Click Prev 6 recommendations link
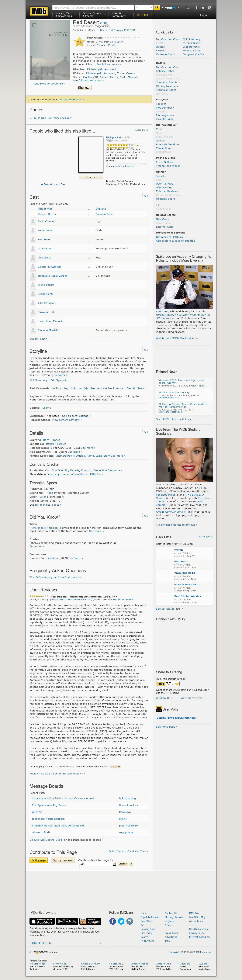242x980 pixels. [x=47, y=184]
